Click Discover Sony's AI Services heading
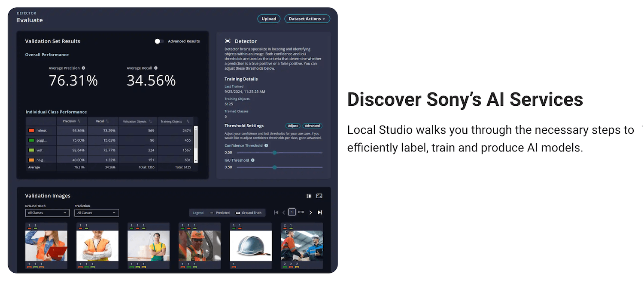644x283 pixels. pyautogui.click(x=465, y=100)
